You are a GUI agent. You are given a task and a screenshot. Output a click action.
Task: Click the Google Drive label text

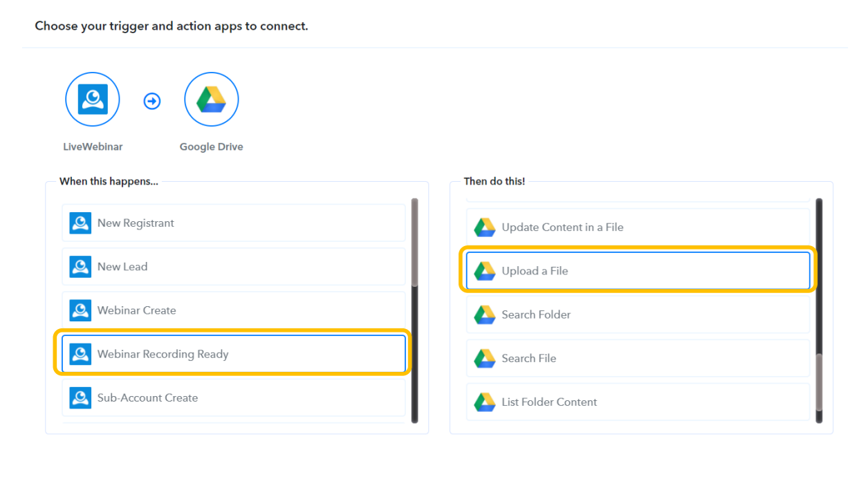[x=212, y=147]
